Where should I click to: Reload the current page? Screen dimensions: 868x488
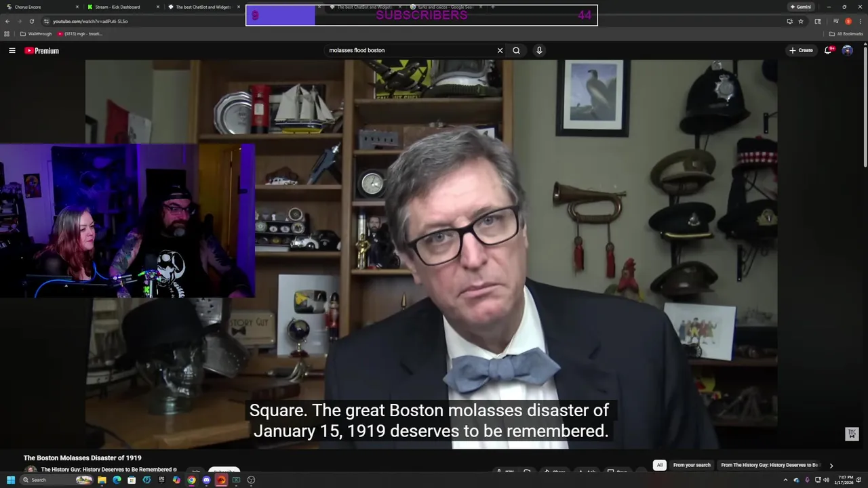tap(31, 21)
